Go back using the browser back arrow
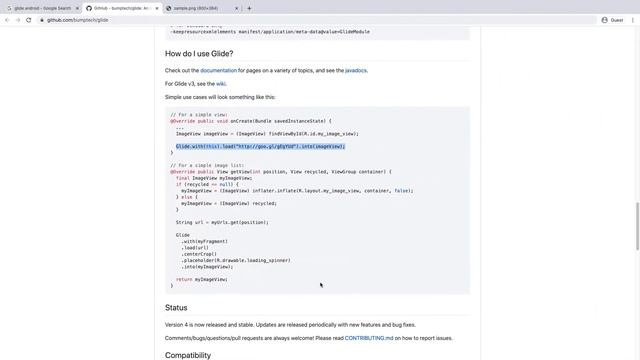640x360 pixels. coord(7,20)
